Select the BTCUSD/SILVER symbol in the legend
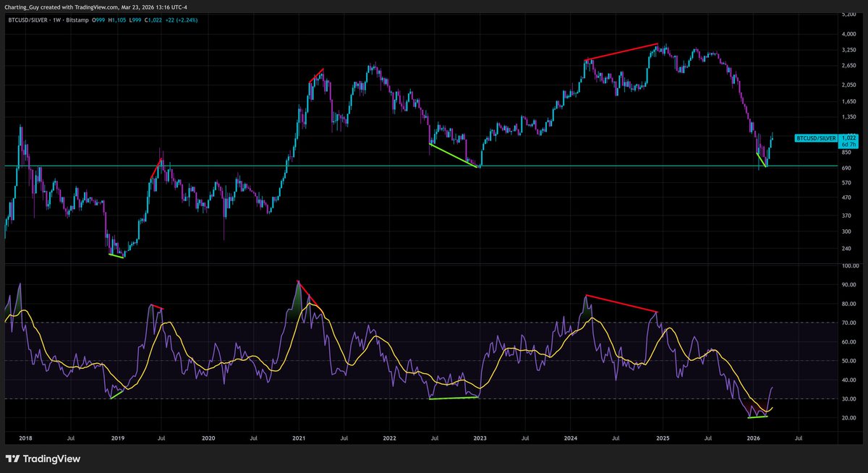868x473 pixels. [x=27, y=21]
